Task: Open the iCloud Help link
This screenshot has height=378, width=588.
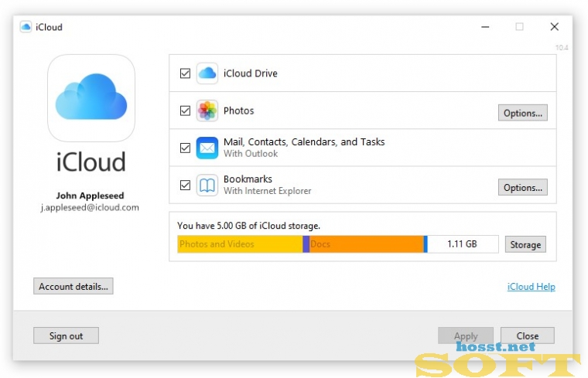Action: (x=531, y=287)
